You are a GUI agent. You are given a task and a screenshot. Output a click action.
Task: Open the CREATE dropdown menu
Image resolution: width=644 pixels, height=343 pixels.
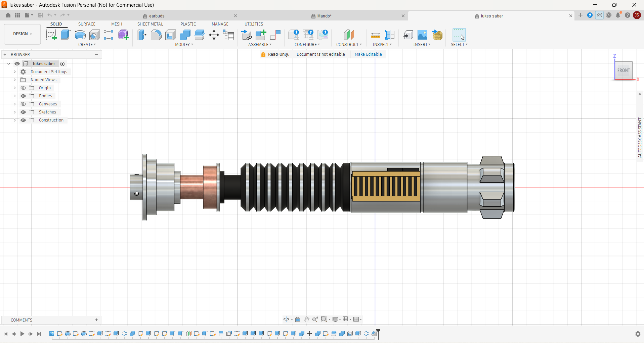tap(87, 45)
